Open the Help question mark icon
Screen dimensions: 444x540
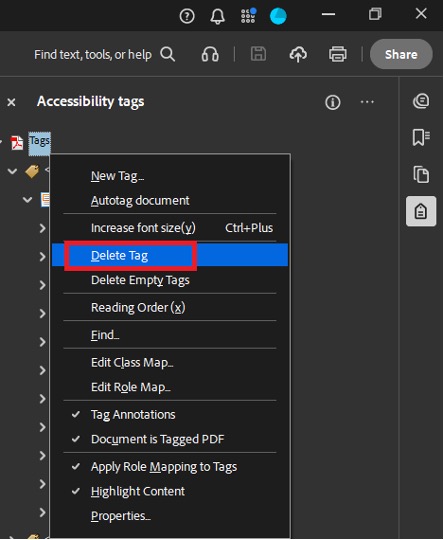tap(187, 16)
